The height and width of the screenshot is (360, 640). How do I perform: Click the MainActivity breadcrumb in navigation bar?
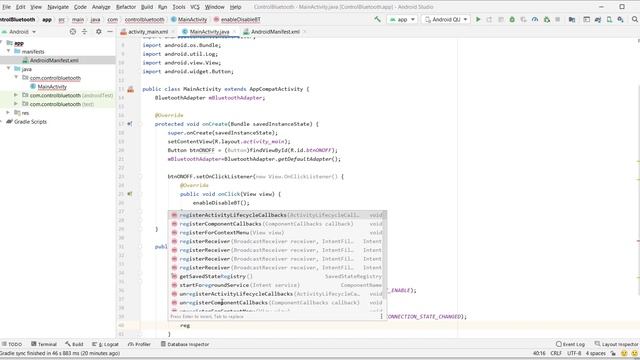tap(189, 19)
